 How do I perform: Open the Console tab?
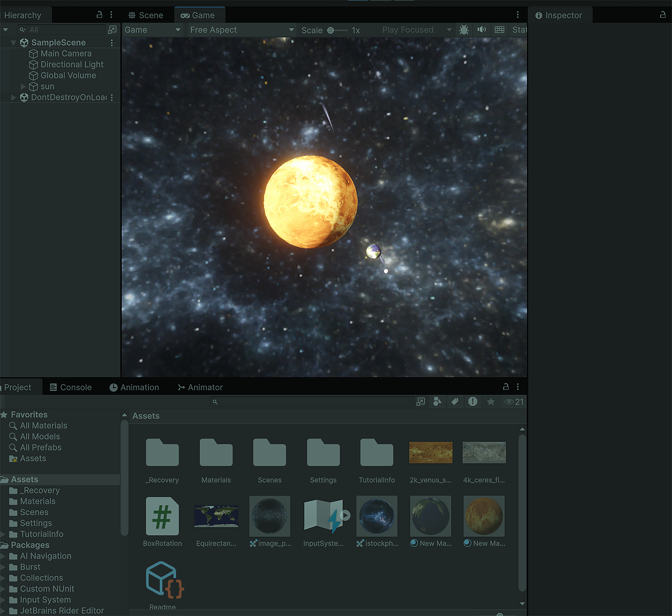point(71,387)
